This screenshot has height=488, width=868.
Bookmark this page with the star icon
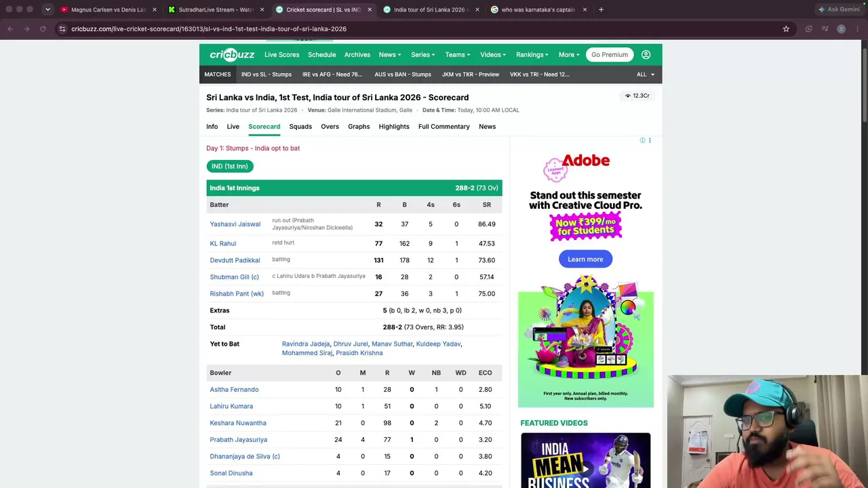click(786, 29)
